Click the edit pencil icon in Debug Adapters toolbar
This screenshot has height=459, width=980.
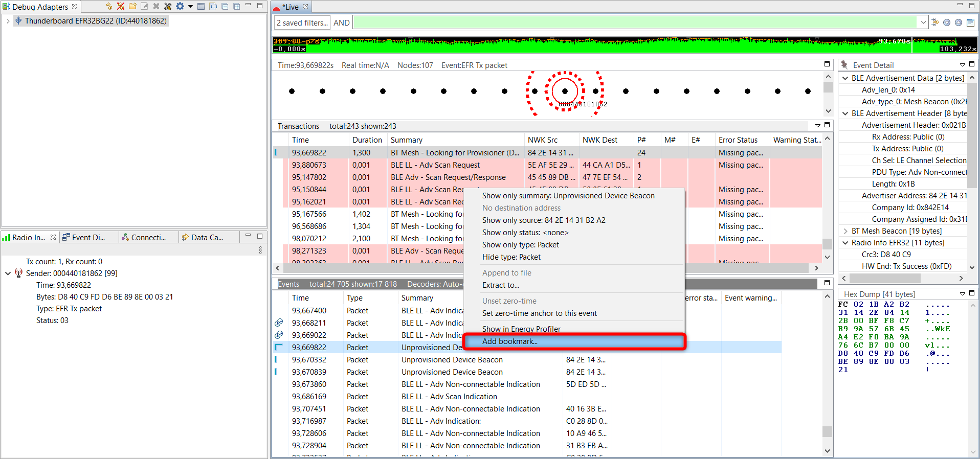[144, 7]
